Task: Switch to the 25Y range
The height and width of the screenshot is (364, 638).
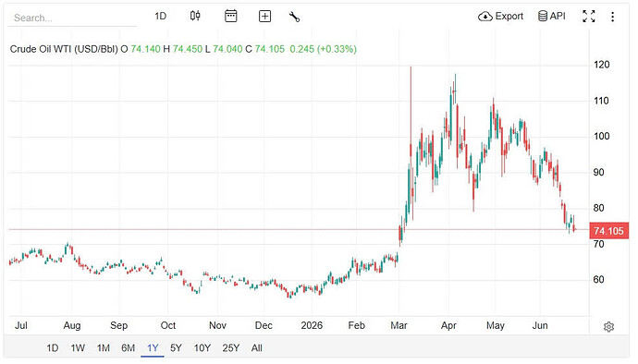Action: pyautogui.click(x=231, y=348)
